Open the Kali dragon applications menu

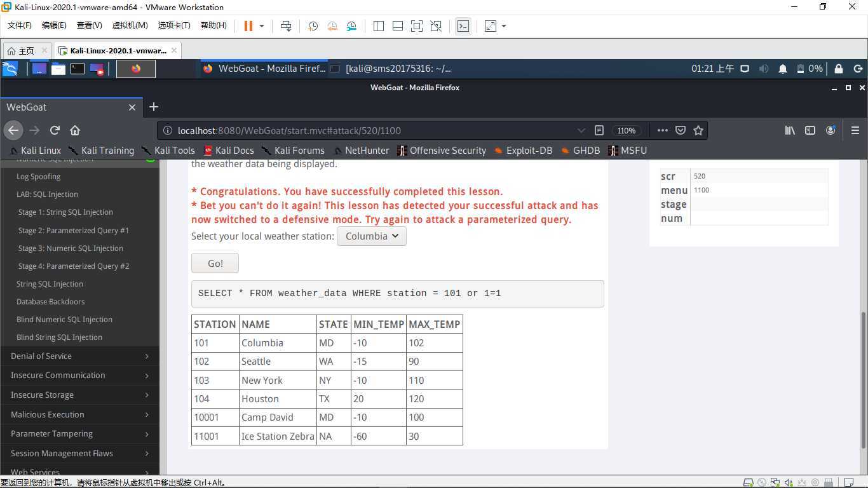click(10, 69)
